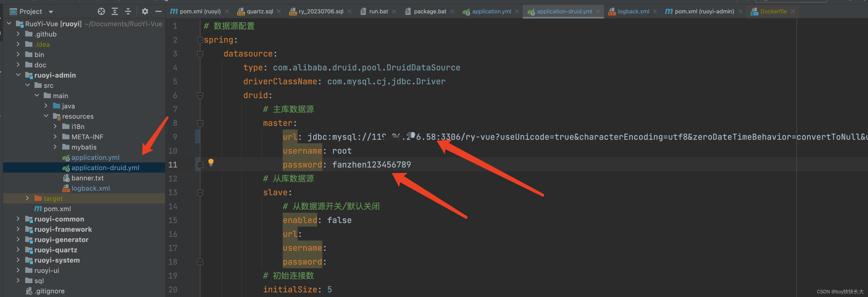The width and height of the screenshot is (868, 297).
Task: Fold the slave block at line 13
Action: (x=200, y=192)
